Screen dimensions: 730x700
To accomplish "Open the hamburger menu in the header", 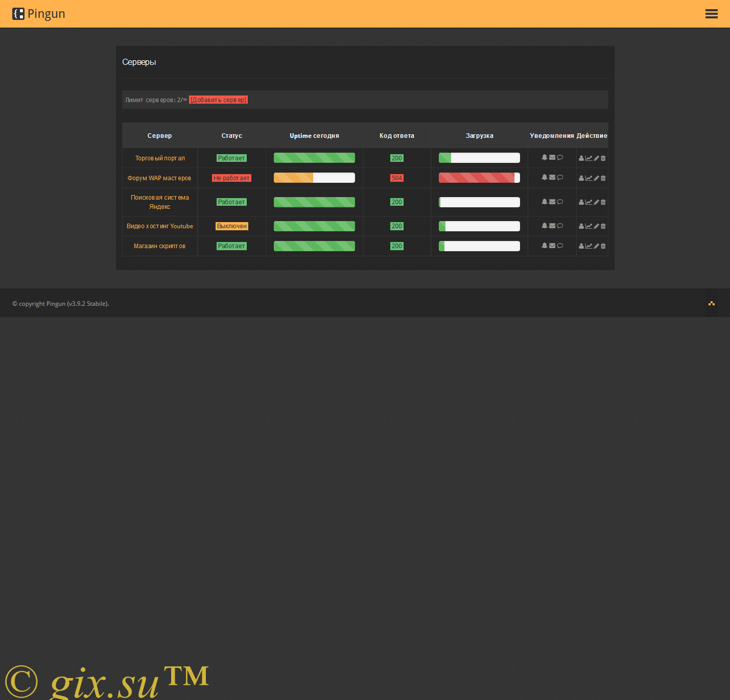I will click(x=711, y=14).
